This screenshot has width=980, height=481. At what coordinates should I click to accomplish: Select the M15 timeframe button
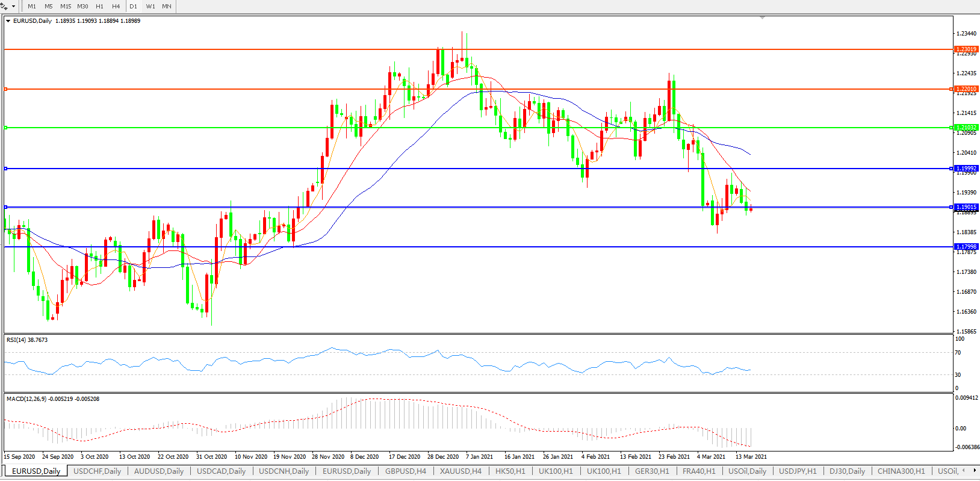coord(66,6)
